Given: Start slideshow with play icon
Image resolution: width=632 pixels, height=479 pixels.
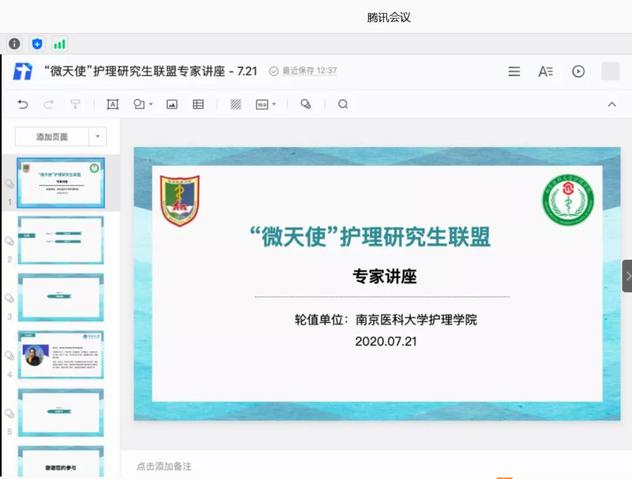Looking at the screenshot, I should [x=578, y=71].
